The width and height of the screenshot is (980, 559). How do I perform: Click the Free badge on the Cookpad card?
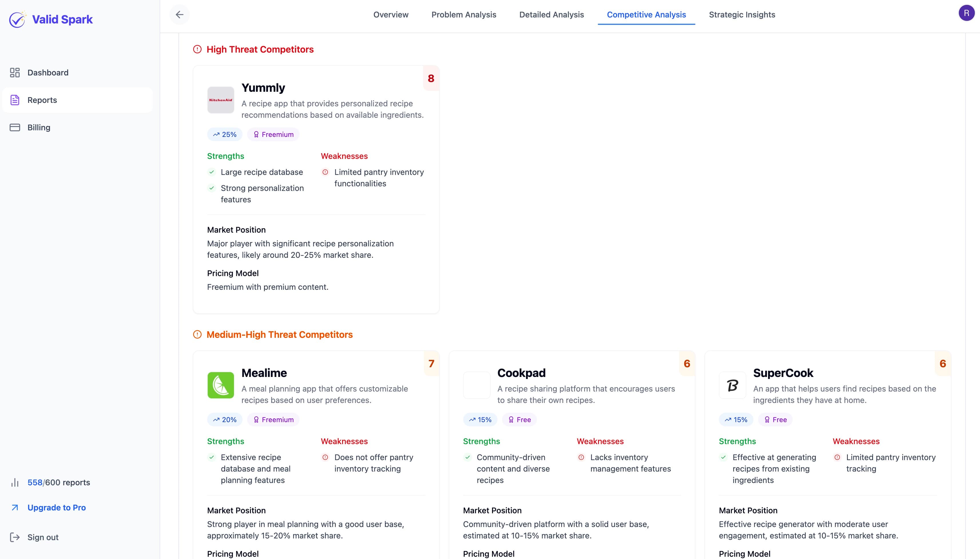[519, 419]
